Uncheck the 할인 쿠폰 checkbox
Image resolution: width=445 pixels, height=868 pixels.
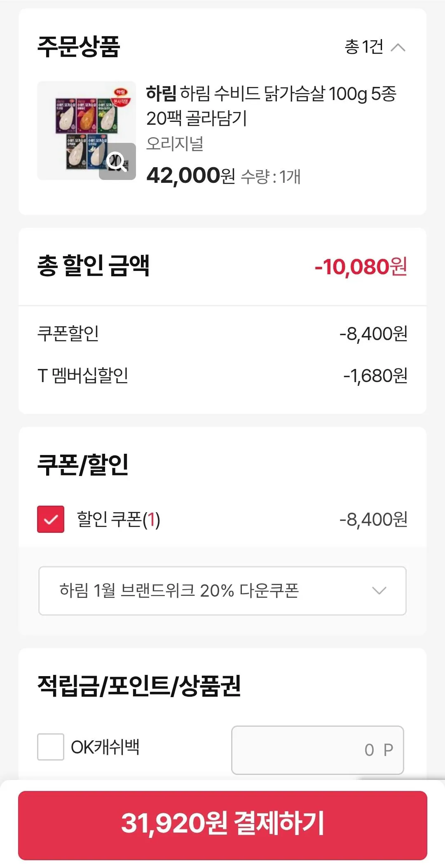coord(51,519)
